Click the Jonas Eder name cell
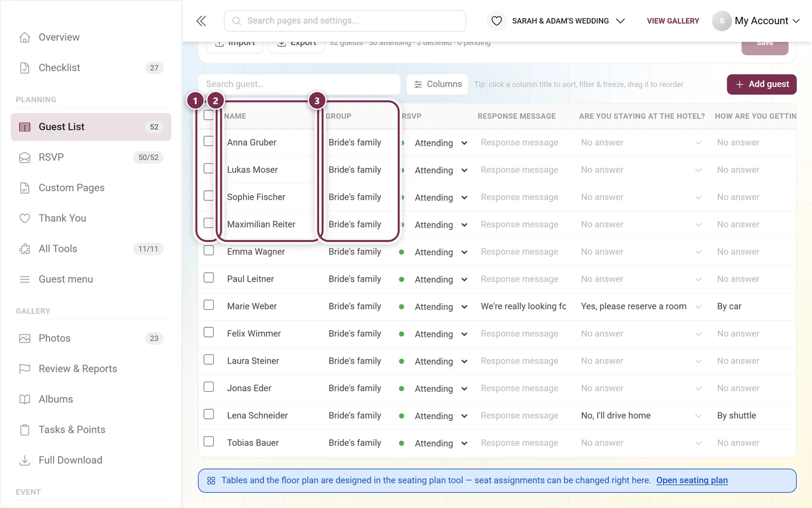Viewport: 812px width, 508px height. (x=249, y=388)
